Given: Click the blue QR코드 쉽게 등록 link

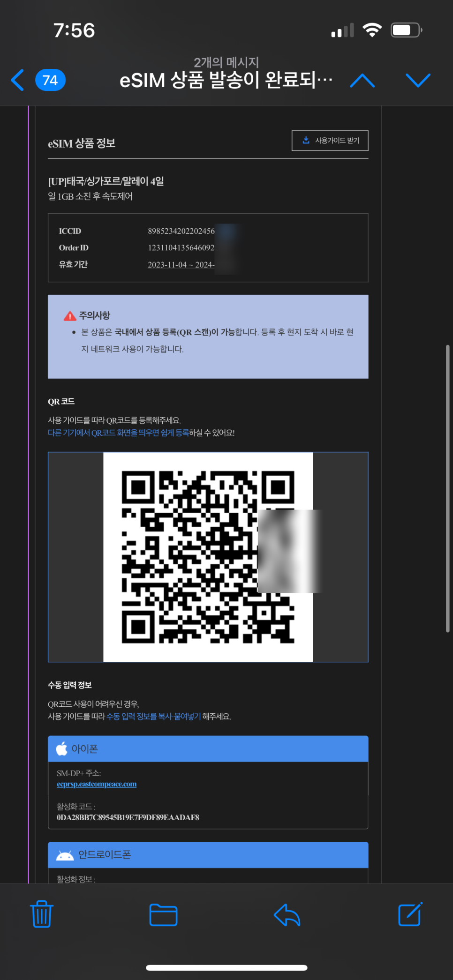Looking at the screenshot, I should pos(118,433).
